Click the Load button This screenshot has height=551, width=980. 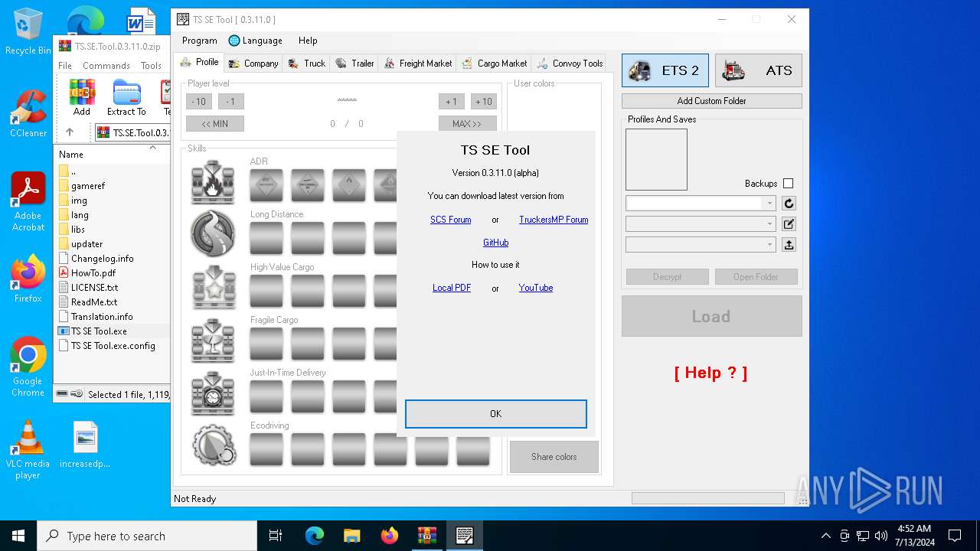pos(712,316)
